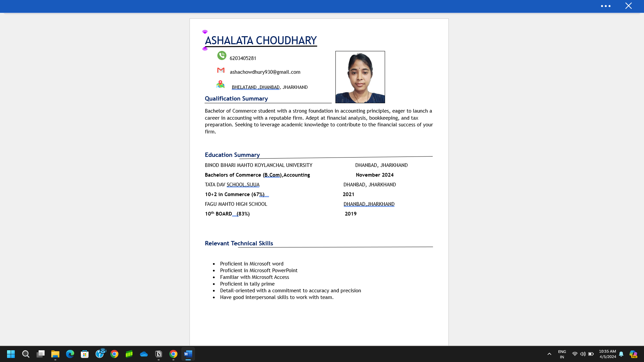The image size is (644, 362).
Task: Click the Proficient in Microsoft PowerPoint bullet
Action: [259, 270]
